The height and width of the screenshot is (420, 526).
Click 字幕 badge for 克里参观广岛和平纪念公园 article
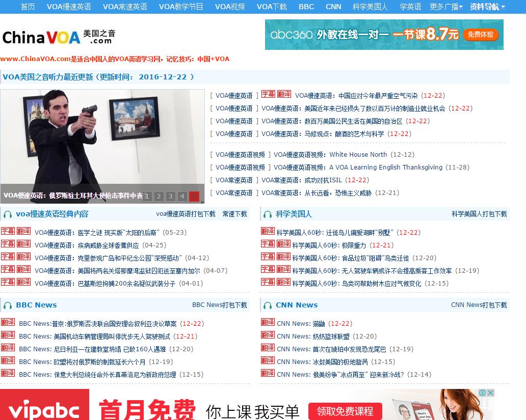coord(8,257)
